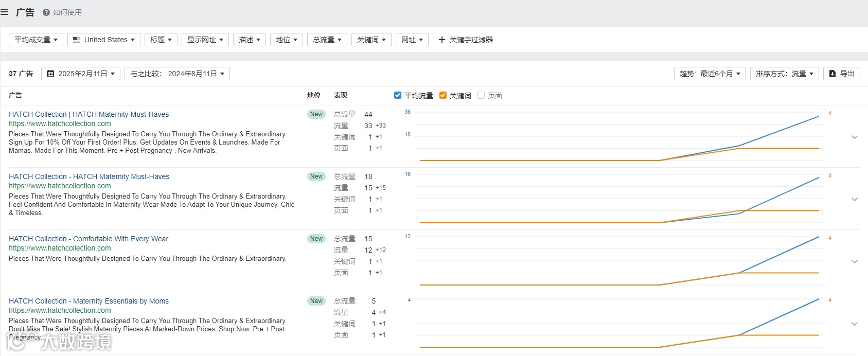Open the 排序方式 流量 dropdown
The image size is (868, 356).
(784, 74)
